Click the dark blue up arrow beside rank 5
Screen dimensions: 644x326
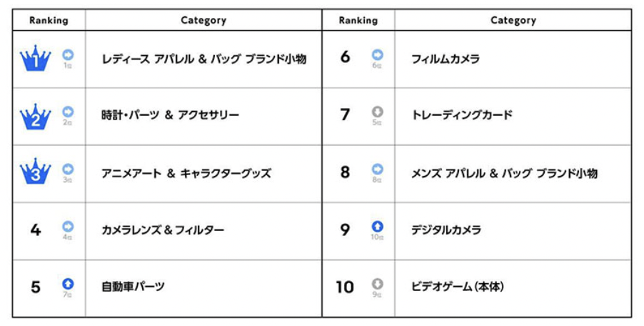[68, 283]
